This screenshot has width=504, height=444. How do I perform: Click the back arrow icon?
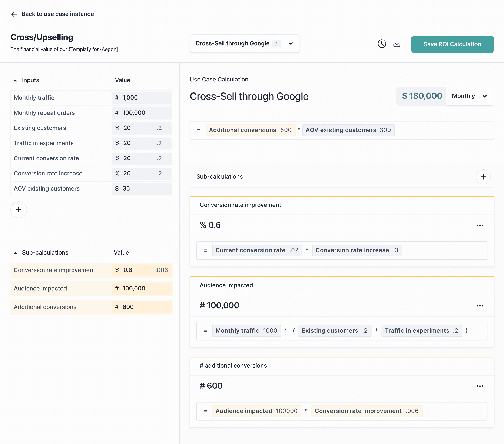point(14,14)
